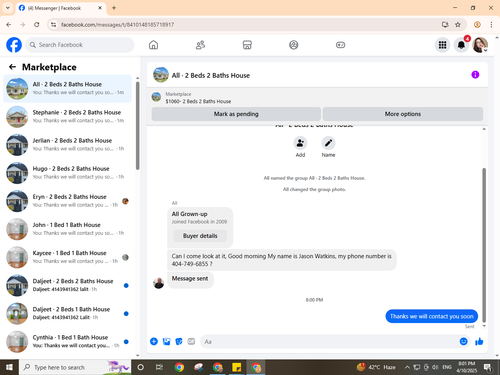Choose a sticker icon in composer
This screenshot has height=375, width=500.
click(x=179, y=341)
